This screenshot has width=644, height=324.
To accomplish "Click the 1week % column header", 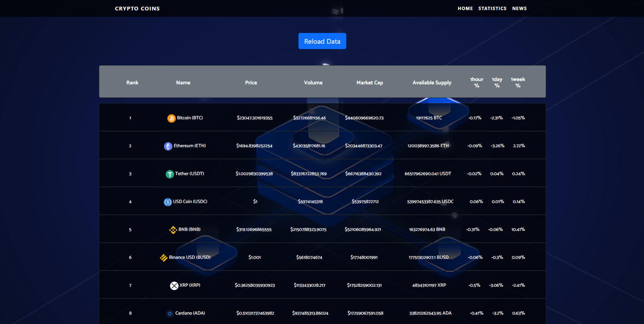I will pyautogui.click(x=518, y=83).
